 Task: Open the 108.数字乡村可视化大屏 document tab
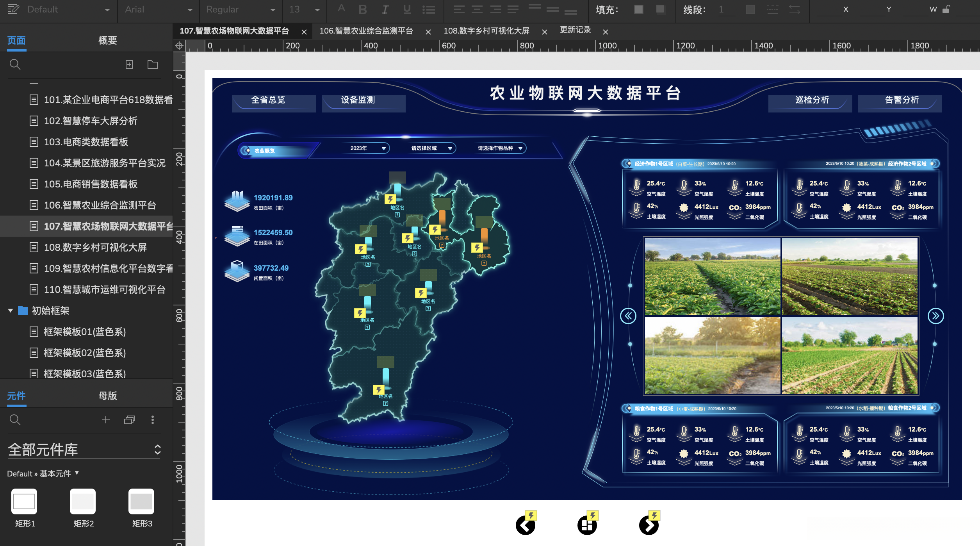coord(486,31)
